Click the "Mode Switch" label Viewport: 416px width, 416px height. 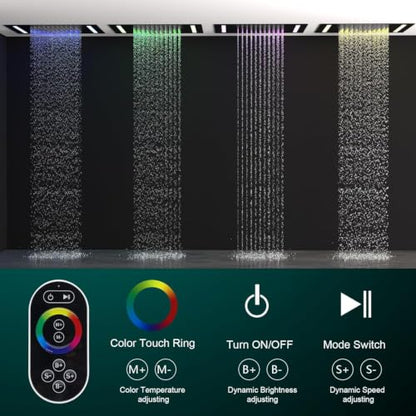point(354,345)
